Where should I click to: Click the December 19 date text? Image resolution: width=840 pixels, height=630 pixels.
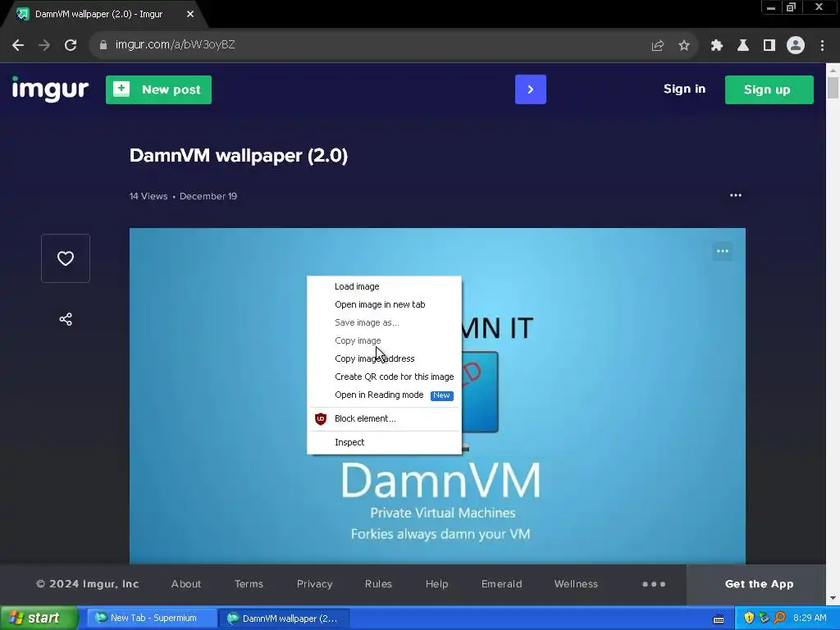(208, 196)
